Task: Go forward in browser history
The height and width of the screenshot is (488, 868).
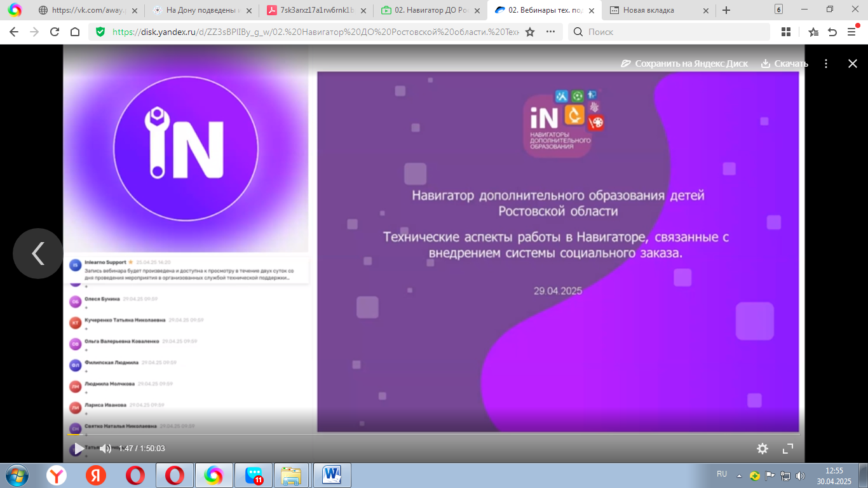Action: click(34, 32)
